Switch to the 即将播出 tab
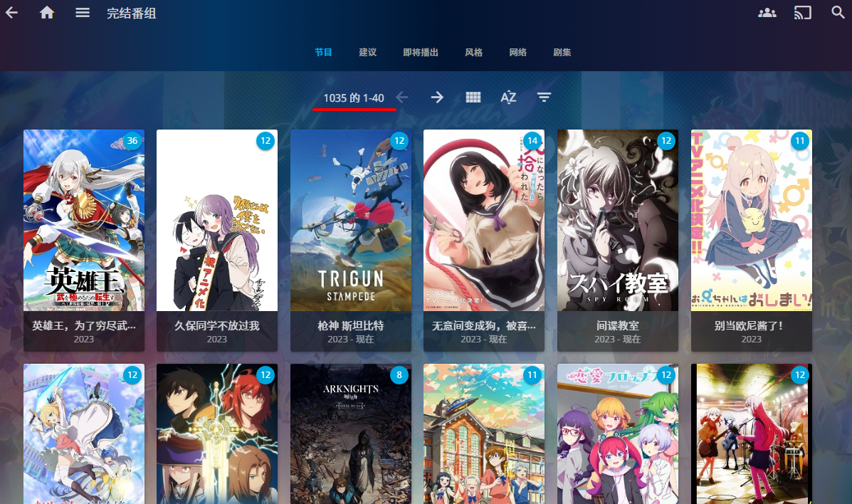The height and width of the screenshot is (504, 852). [x=421, y=52]
